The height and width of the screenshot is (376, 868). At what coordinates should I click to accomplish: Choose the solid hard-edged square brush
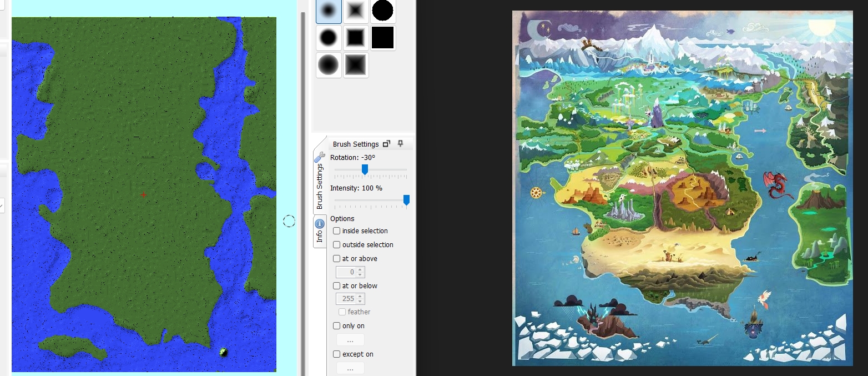(x=382, y=38)
